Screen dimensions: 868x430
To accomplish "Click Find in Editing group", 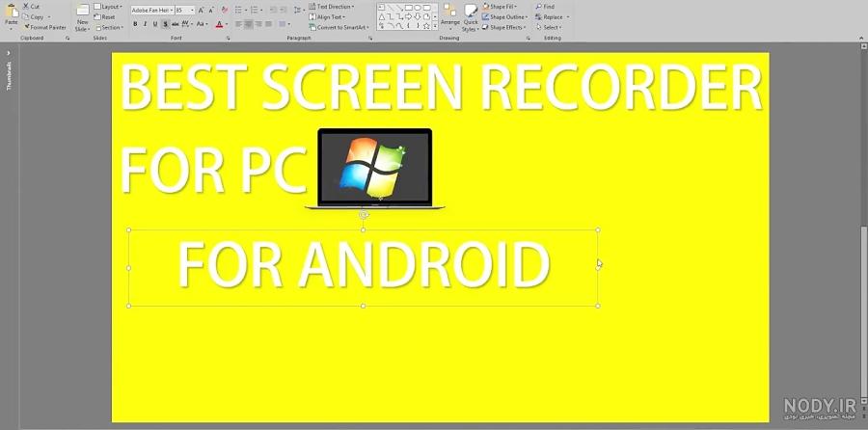I will tap(545, 7).
